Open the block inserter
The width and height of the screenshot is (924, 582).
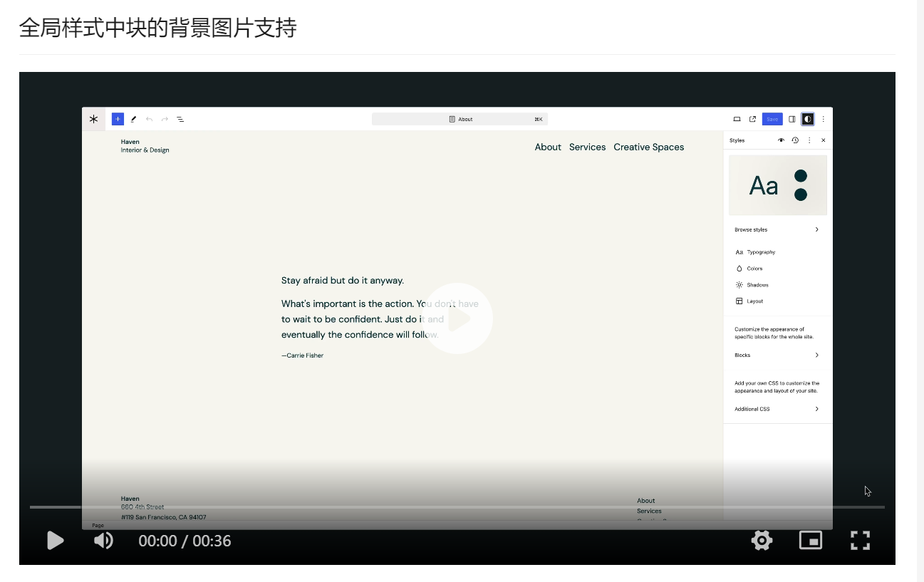point(118,119)
